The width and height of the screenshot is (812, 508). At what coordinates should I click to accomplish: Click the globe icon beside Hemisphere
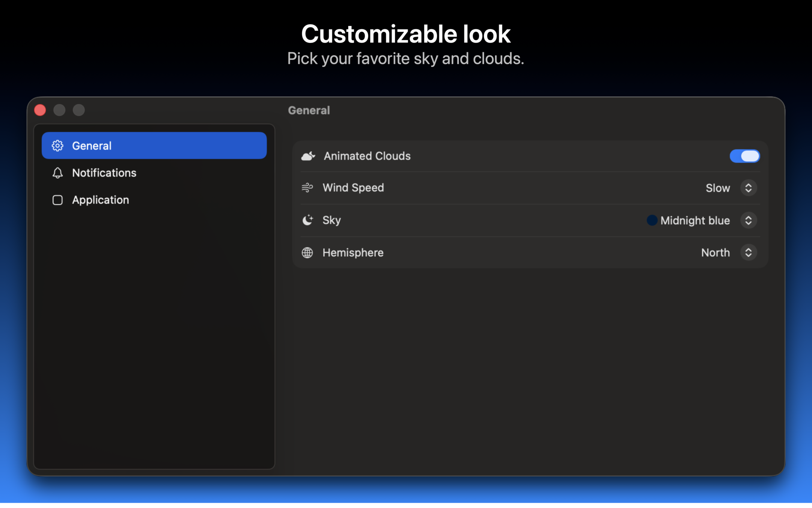[307, 252]
